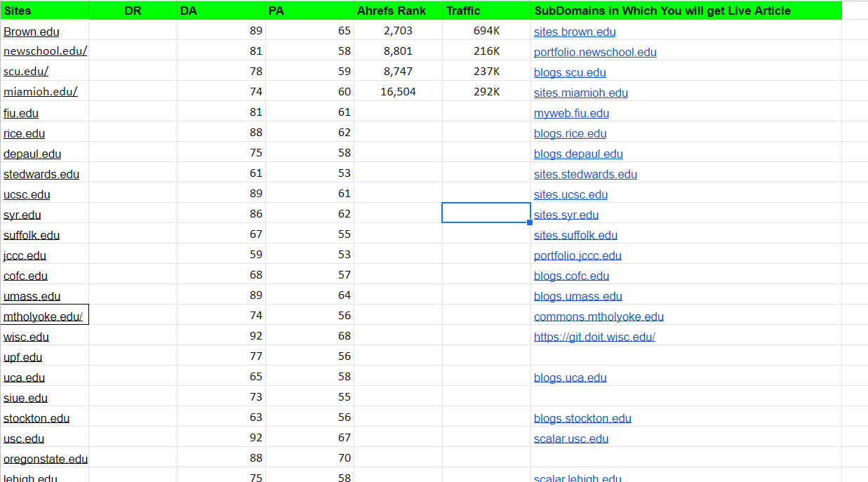Follow the sites.ucsc.edu link
The height and width of the screenshot is (482, 868).
(570, 194)
